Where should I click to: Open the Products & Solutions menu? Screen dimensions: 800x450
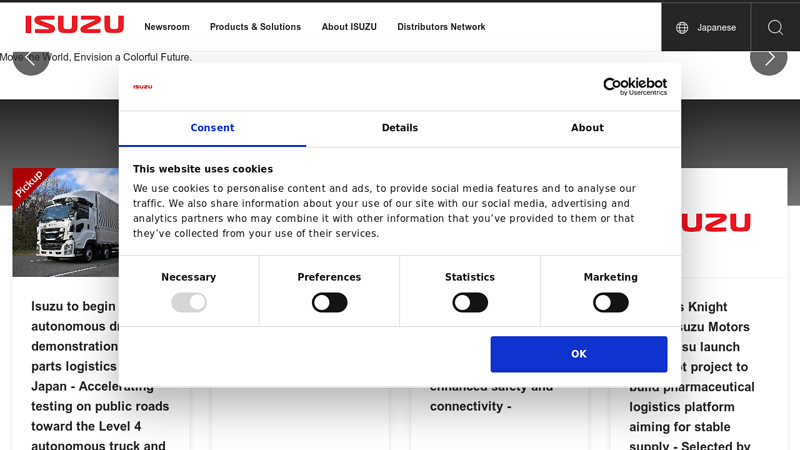coord(256,27)
